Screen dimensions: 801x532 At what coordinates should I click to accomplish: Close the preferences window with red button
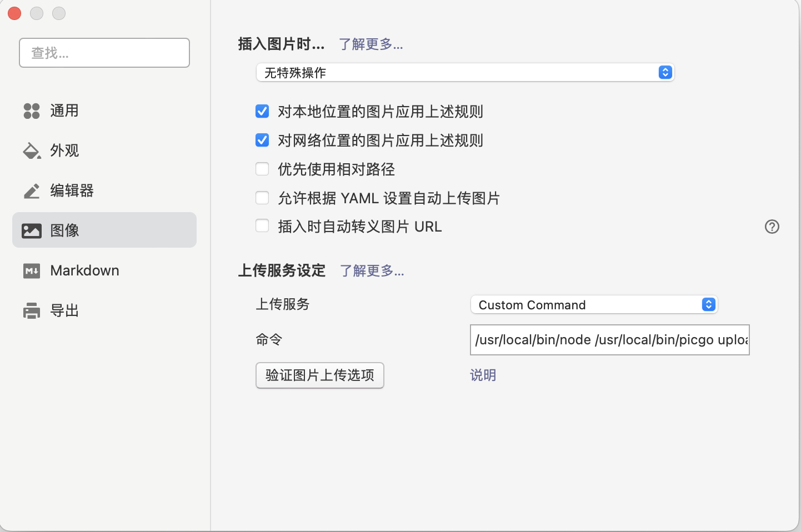(14, 13)
